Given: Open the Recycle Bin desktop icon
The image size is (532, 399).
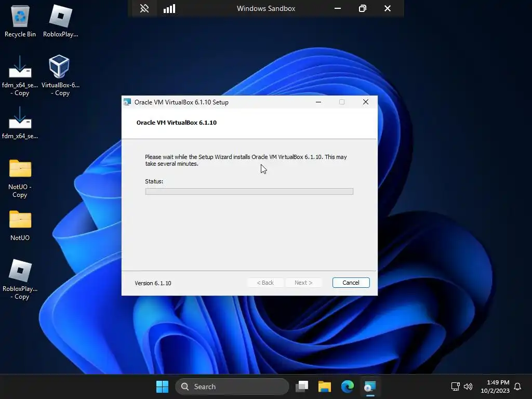Looking at the screenshot, I should [20, 21].
